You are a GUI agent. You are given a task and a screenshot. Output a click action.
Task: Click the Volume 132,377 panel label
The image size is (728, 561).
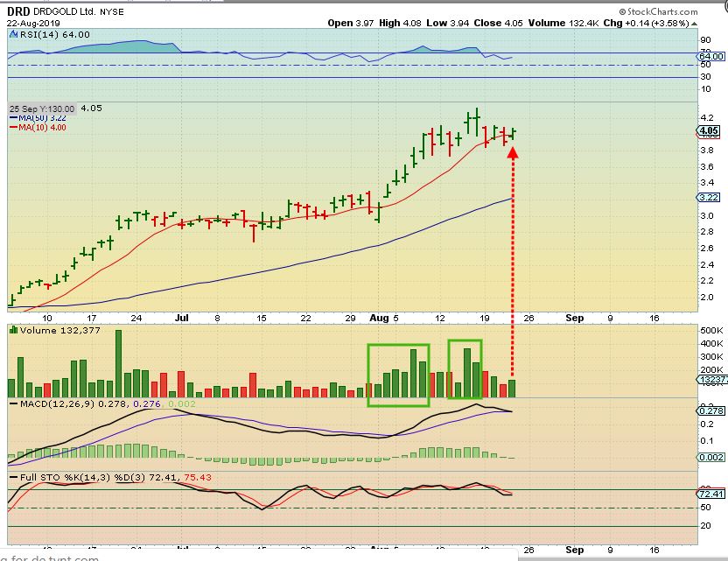coord(59,330)
